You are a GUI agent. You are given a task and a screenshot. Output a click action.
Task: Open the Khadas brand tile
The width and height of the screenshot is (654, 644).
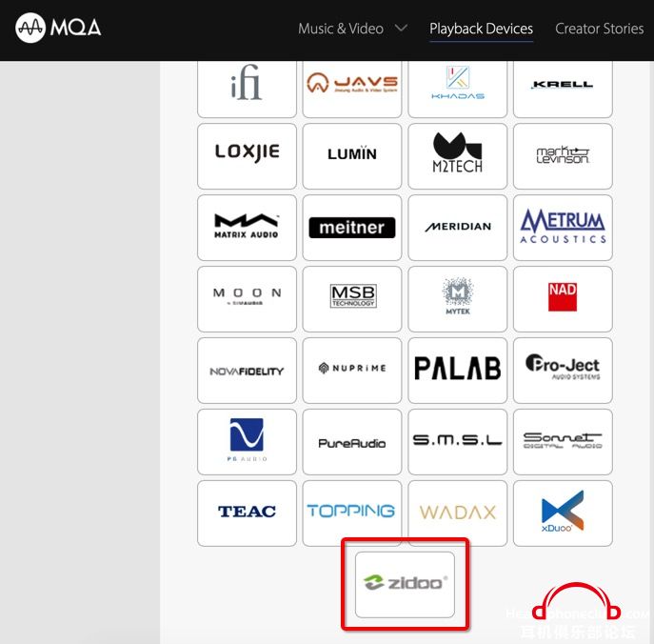pos(458,89)
